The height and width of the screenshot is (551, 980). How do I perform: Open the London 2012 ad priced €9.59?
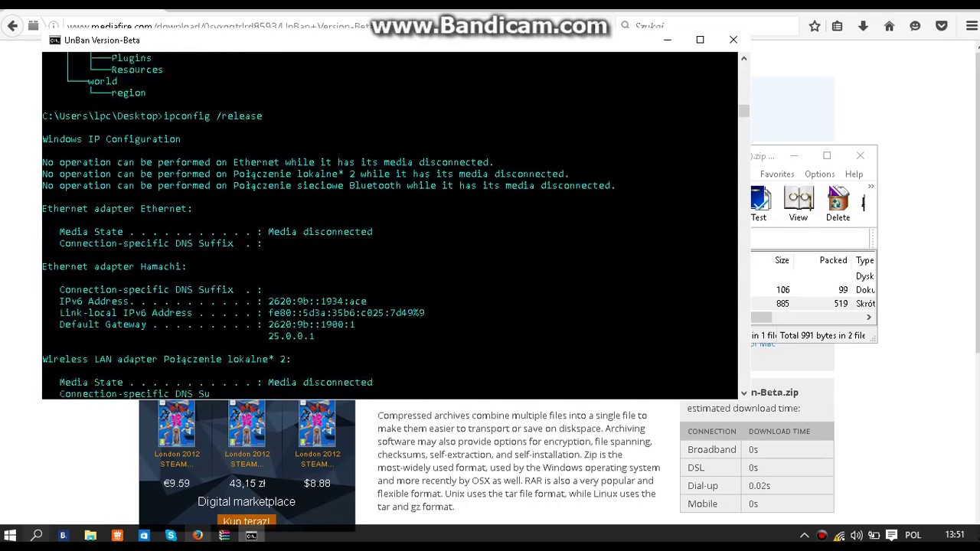pos(176,445)
